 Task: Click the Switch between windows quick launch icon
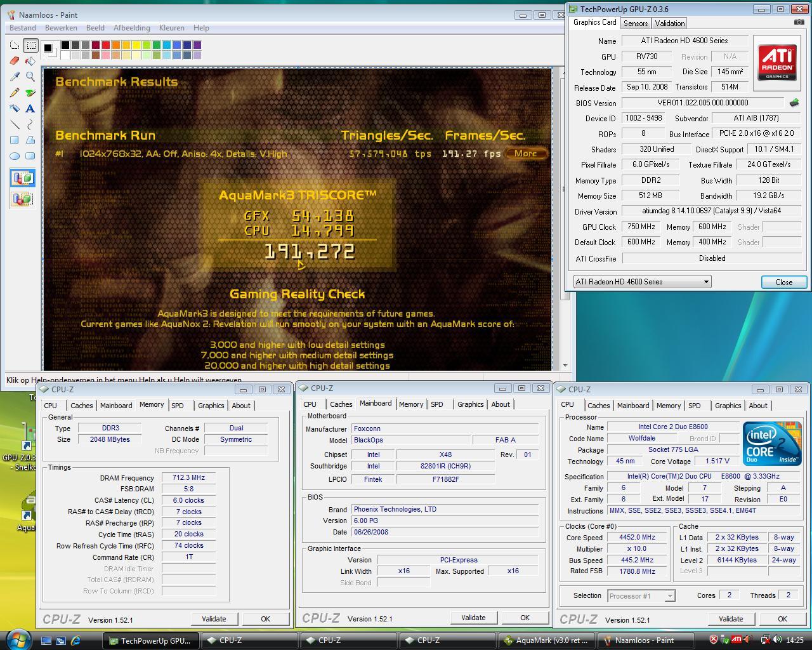pos(61,640)
